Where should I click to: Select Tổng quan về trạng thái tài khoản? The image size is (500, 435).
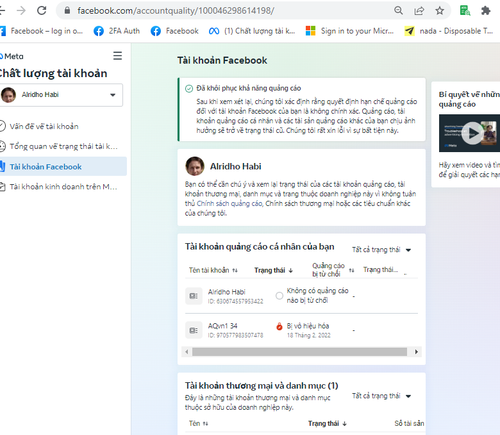point(59,146)
